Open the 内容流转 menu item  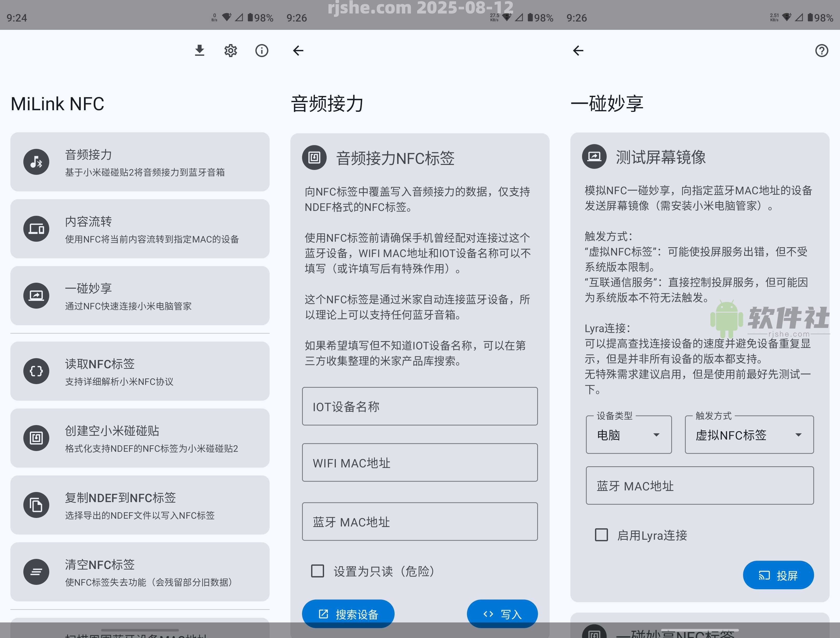(140, 229)
